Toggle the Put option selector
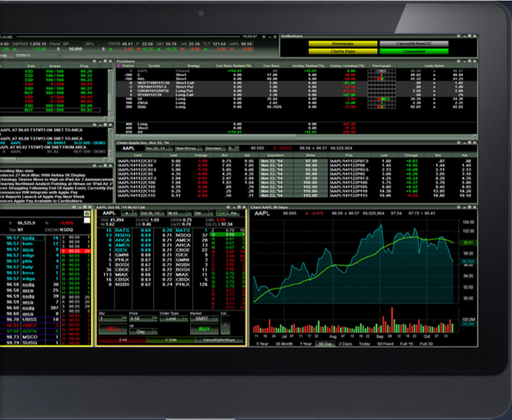The image size is (512, 420). (234, 213)
